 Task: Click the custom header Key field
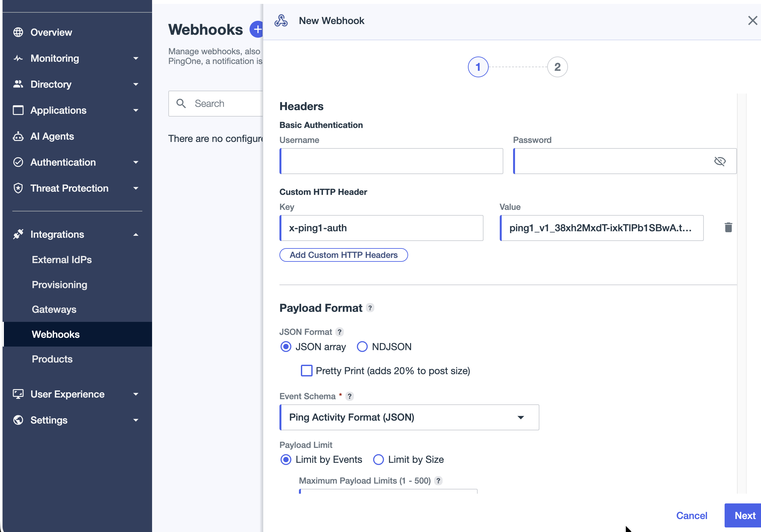pos(381,228)
